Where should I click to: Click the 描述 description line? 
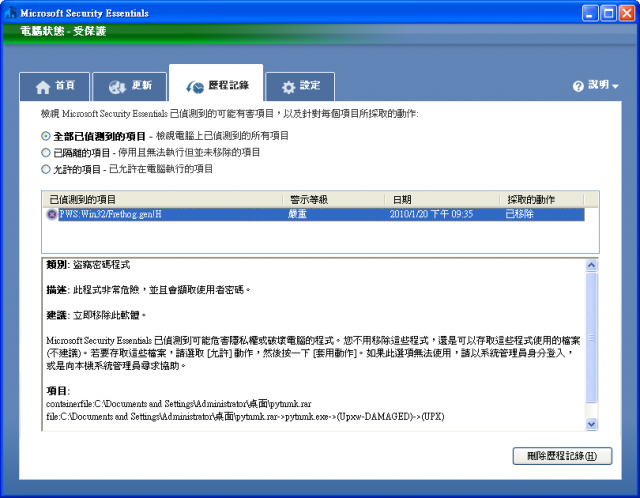click(148, 290)
